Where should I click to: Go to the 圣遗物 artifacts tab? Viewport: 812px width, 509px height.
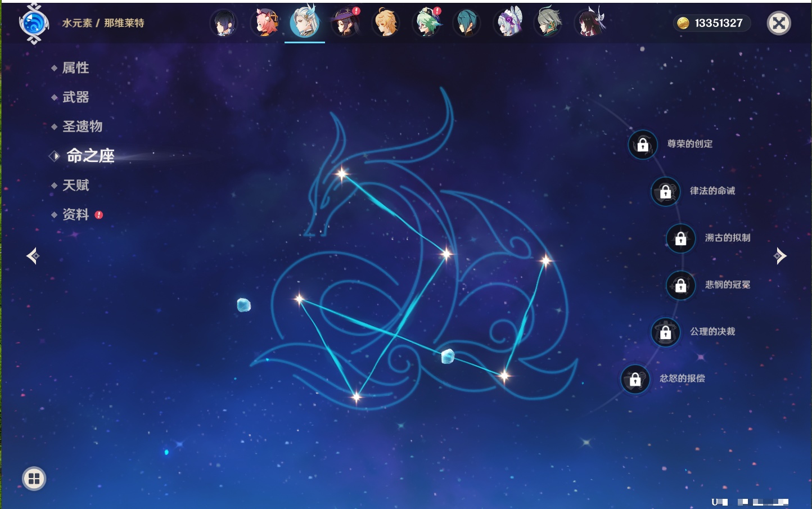point(82,127)
